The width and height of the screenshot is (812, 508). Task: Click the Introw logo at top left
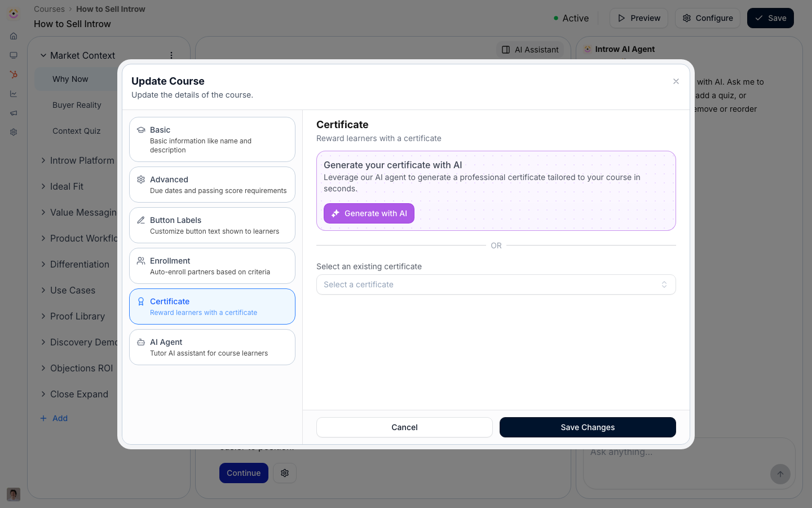[x=14, y=14]
